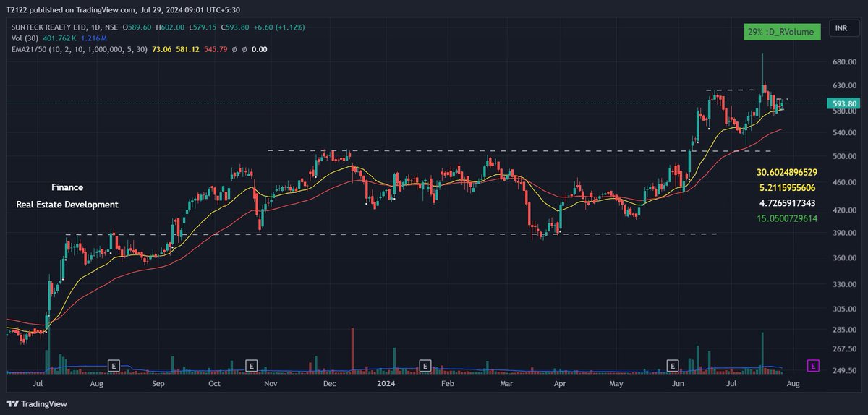Viewport: 868px width, 415px height.
Task: Click the Feb label on time axis
Action: (447, 383)
